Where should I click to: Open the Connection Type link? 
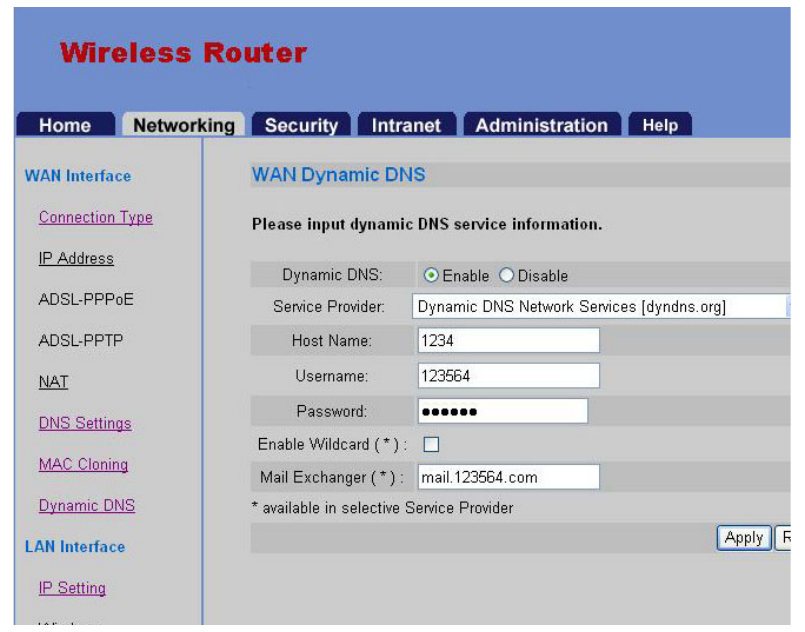click(x=96, y=217)
